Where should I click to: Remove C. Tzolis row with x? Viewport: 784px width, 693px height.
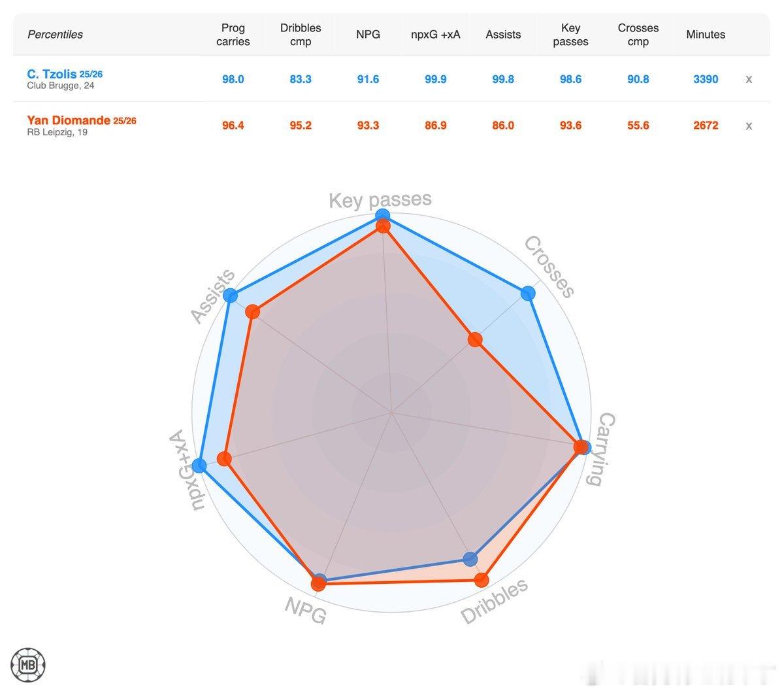point(749,79)
